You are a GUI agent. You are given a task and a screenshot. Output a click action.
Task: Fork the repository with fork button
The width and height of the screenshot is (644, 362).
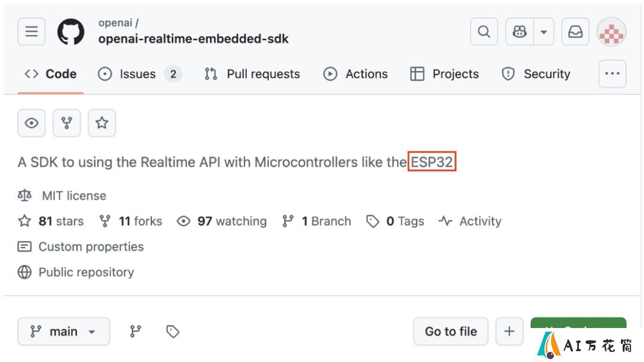[67, 123]
